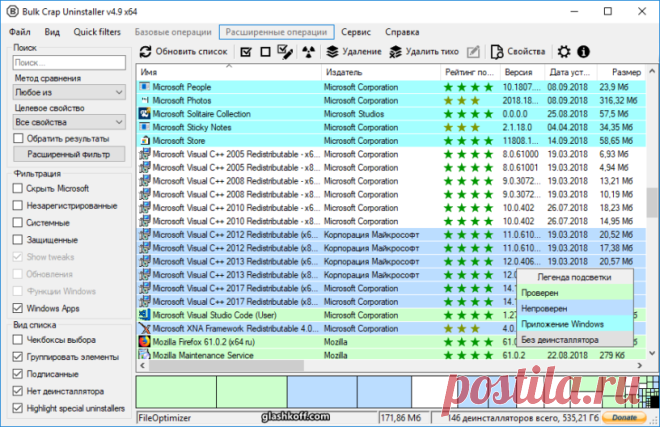The image size is (660, 427).
Task: Open settings gear icon
Action: coord(564,52)
